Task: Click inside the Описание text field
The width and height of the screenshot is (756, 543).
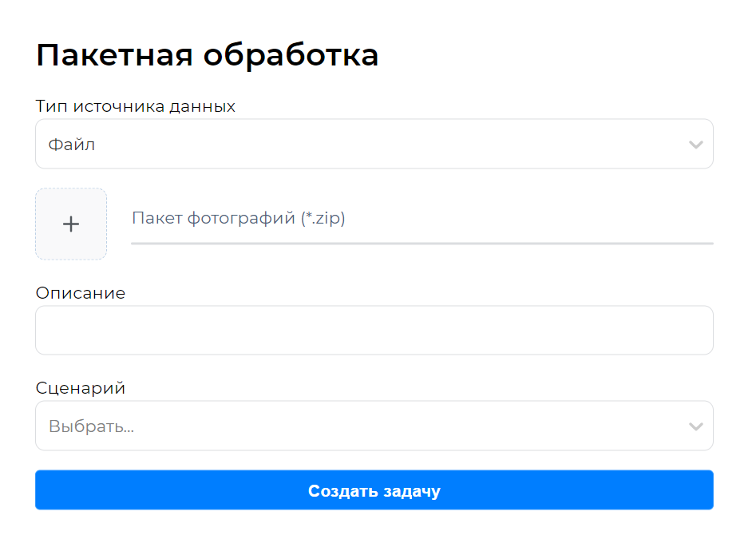Action: [374, 330]
